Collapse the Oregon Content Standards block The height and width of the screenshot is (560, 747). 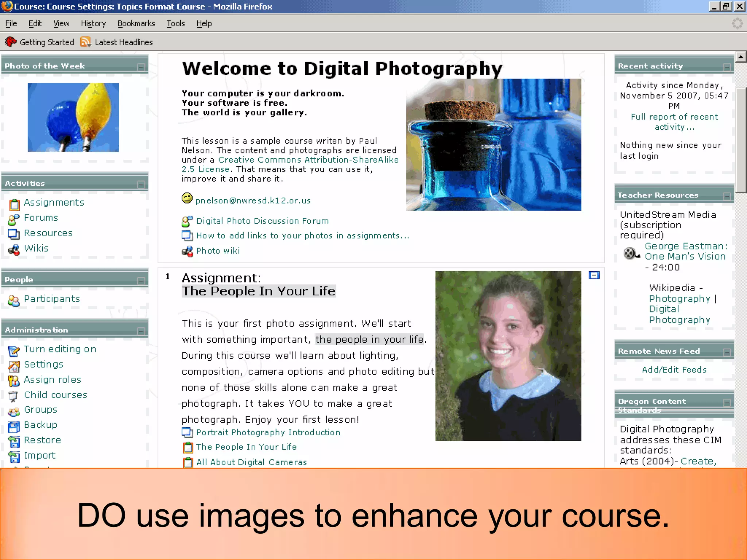(727, 402)
